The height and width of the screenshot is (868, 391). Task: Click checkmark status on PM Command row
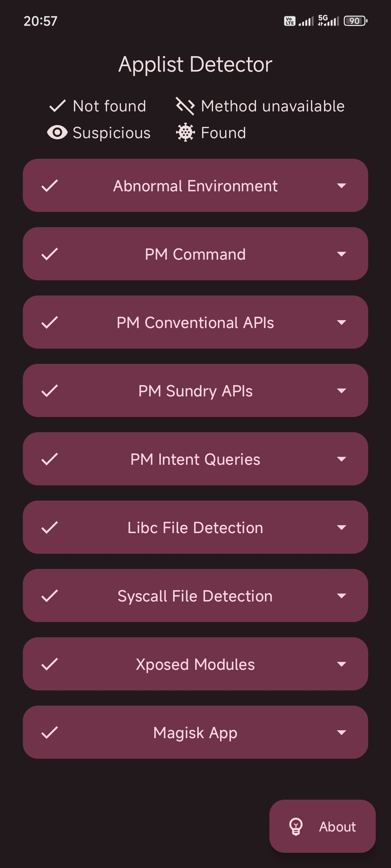coord(50,254)
